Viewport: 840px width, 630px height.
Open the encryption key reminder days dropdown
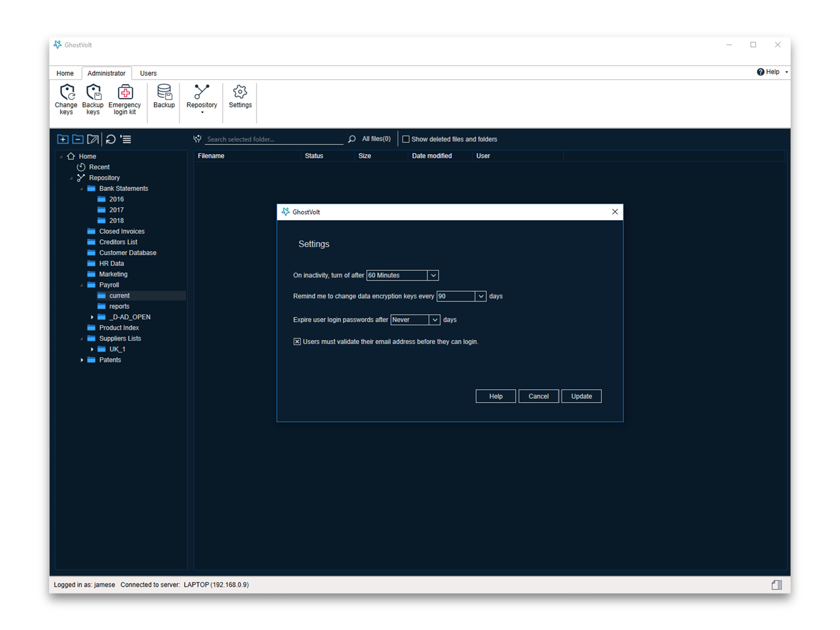481,296
